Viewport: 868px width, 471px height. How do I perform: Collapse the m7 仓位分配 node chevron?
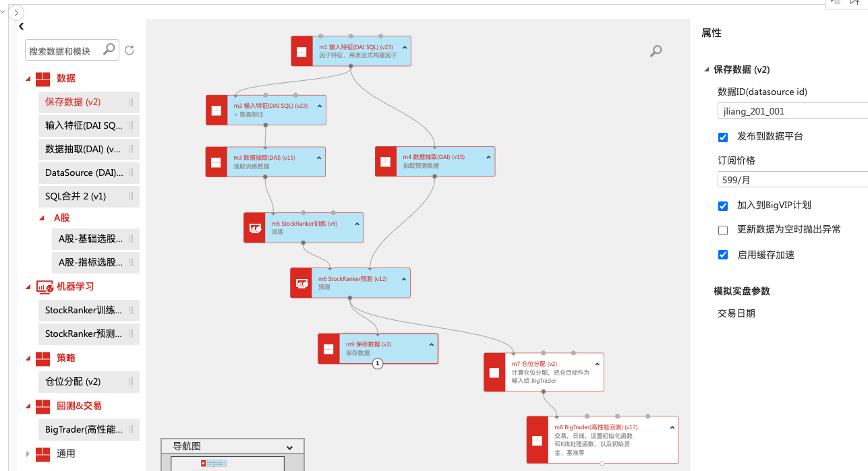597,364
